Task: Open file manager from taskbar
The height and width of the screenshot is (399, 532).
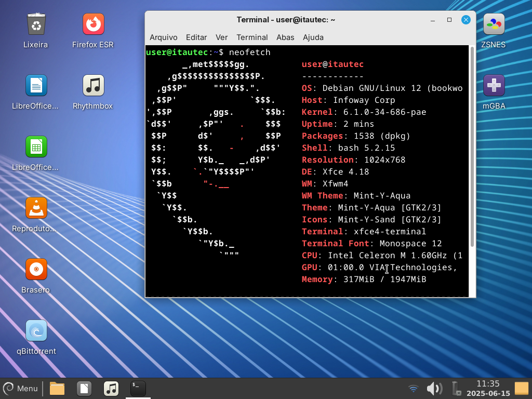Action: tap(57, 388)
